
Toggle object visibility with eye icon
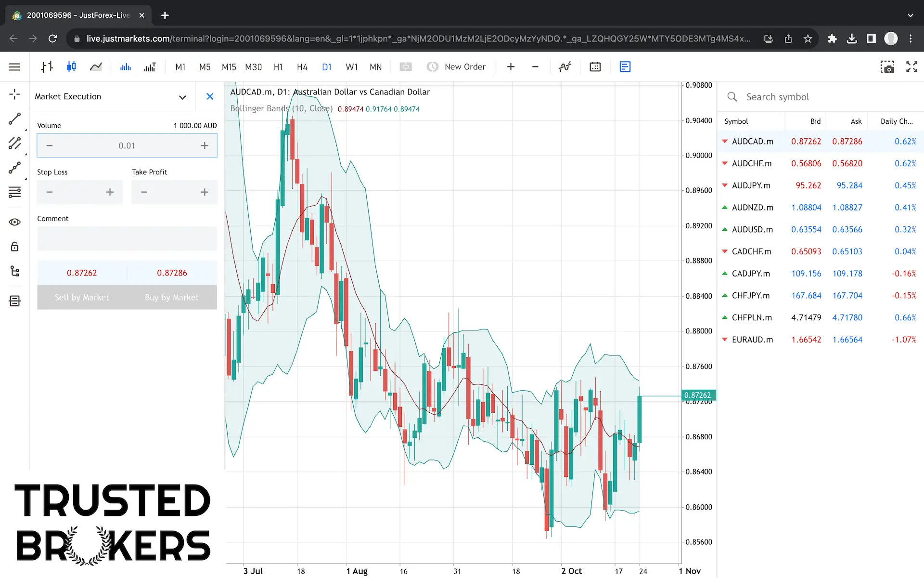click(x=14, y=222)
